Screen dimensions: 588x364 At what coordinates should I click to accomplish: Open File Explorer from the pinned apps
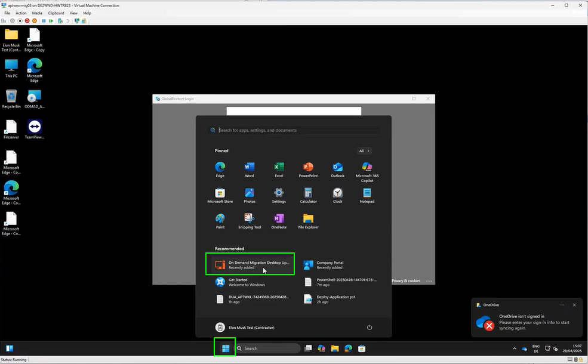tap(308, 221)
